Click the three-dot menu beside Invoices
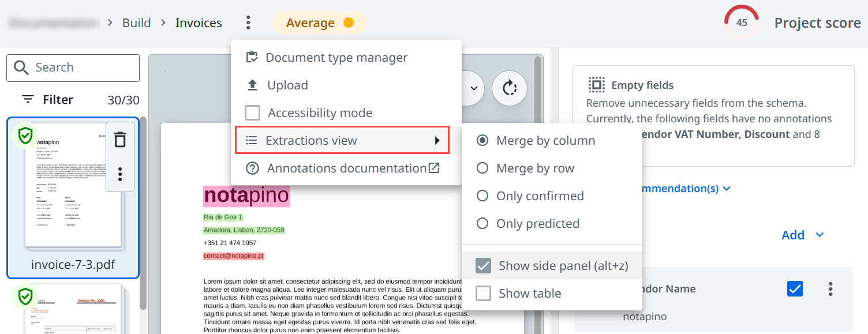 [248, 23]
